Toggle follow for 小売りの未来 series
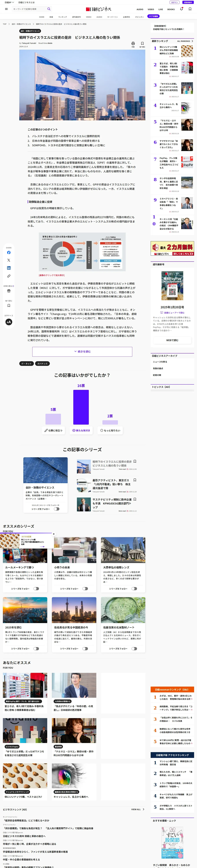The width and height of the screenshot is (197, 868). pos(85,589)
